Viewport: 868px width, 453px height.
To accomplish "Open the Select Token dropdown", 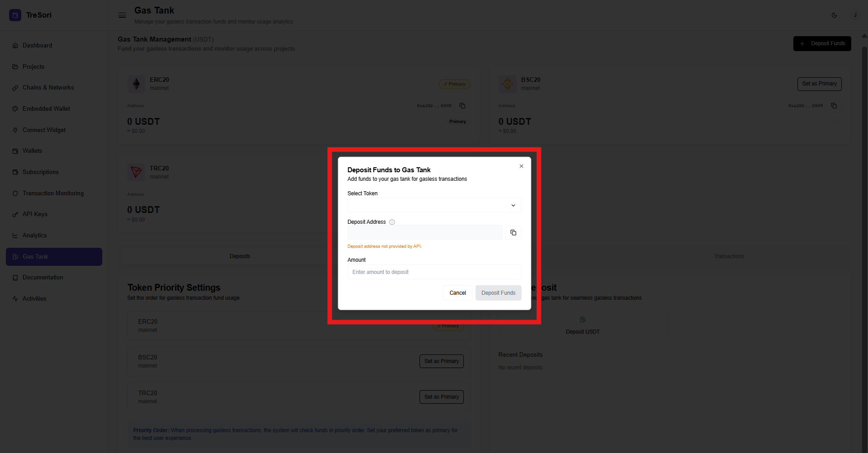I will pyautogui.click(x=428, y=206).
